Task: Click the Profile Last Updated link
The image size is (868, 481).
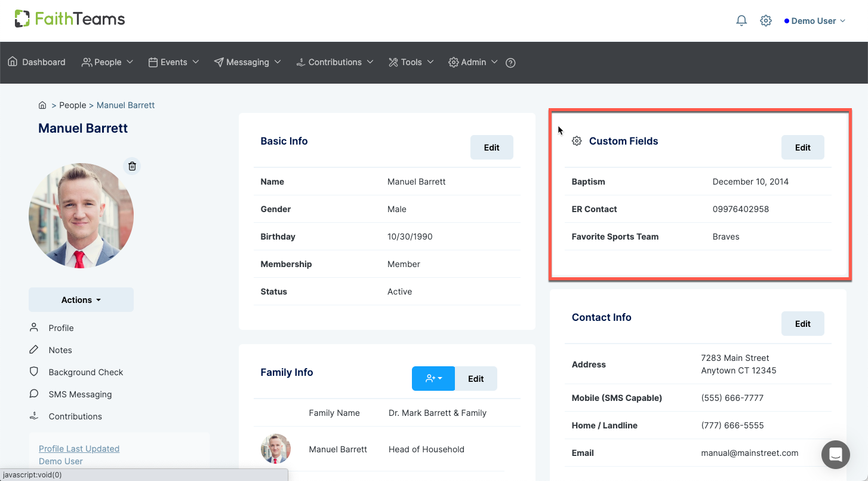Action: point(79,448)
